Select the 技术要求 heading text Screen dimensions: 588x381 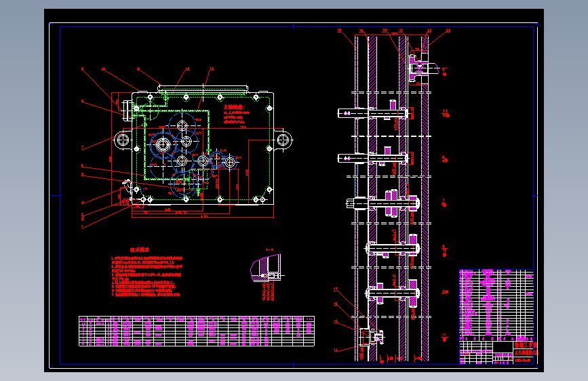140,249
